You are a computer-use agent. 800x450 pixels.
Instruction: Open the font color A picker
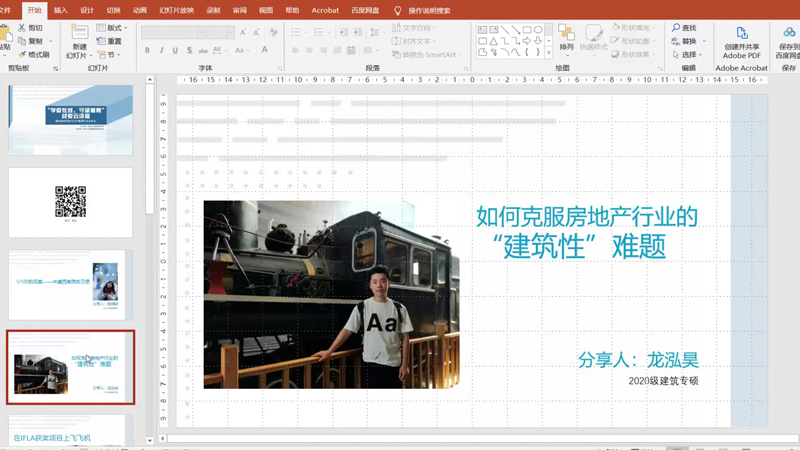point(264,50)
